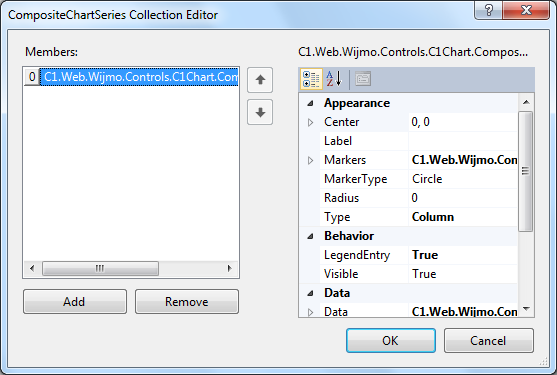Viewport: 557px width, 375px height.
Task: Switch property grid to Categorized view
Action: tap(311, 79)
